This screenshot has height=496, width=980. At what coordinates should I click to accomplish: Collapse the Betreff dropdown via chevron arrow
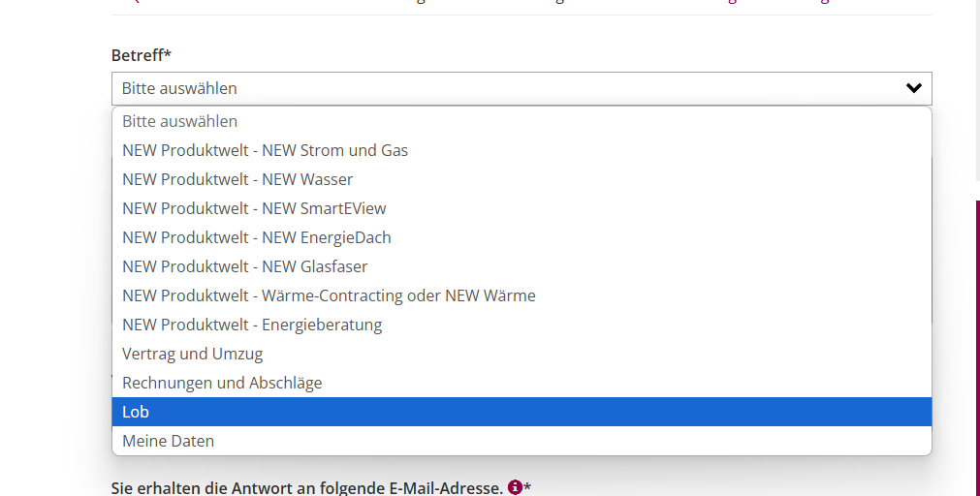(913, 88)
